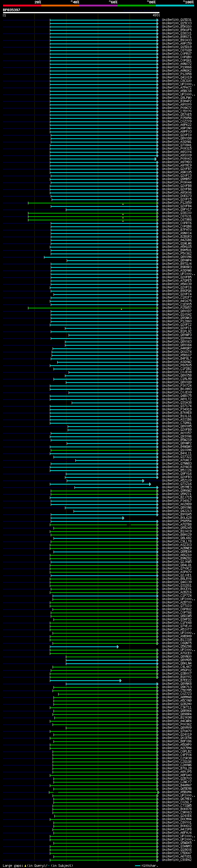The image size is (197, 868).
Task: Select hit UniRef100_B1PL92
Action: point(176,332)
